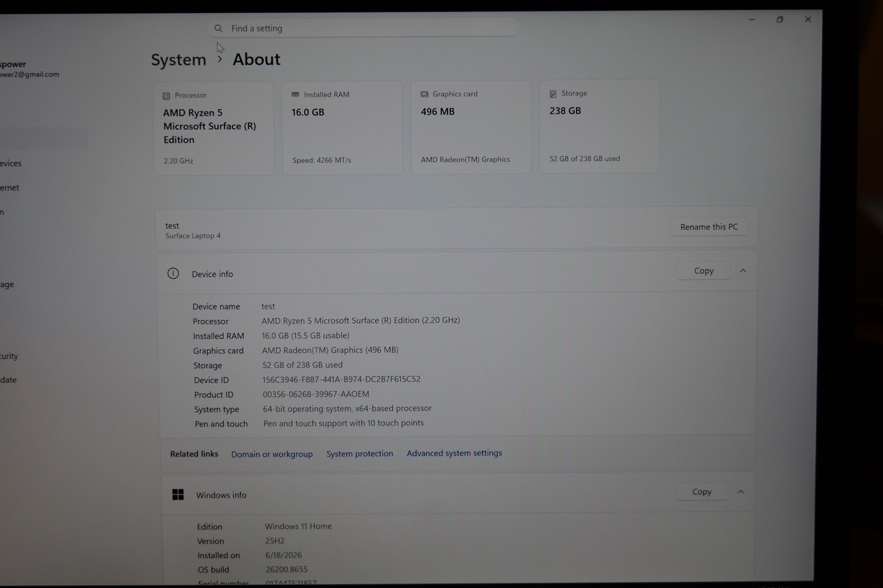
Task: Click the Windows 11 Home edition value
Action: pos(298,526)
